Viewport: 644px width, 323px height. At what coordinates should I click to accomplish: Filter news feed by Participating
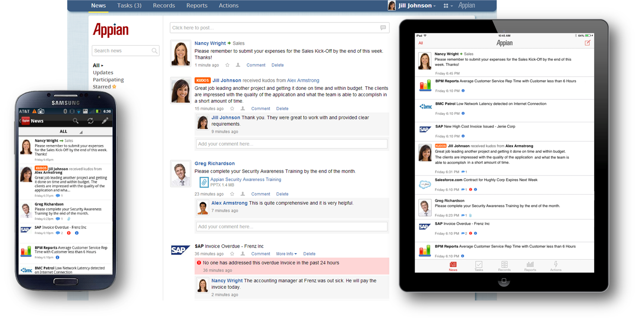108,80
